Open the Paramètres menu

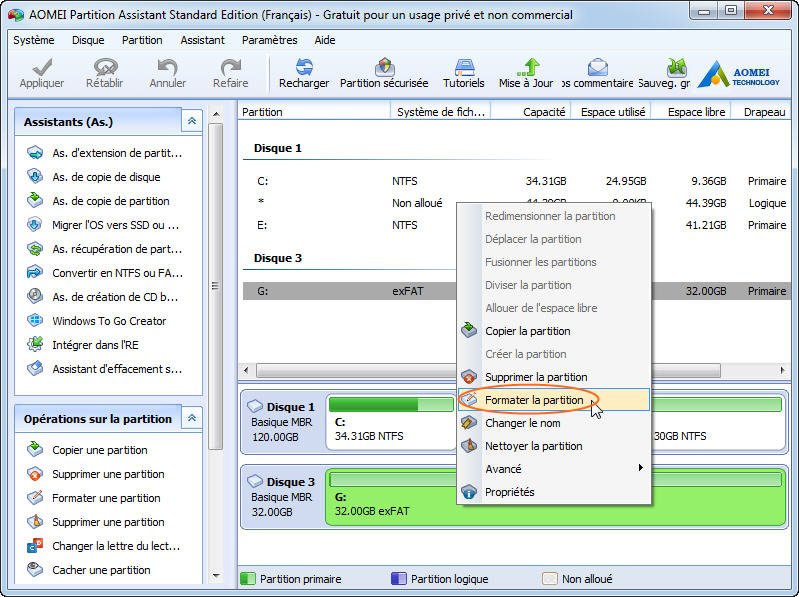(270, 40)
